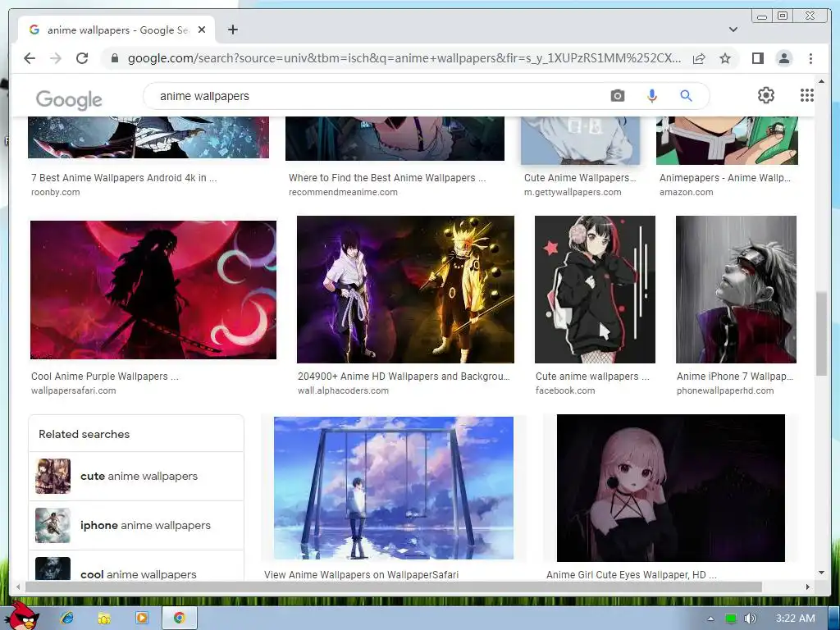Image resolution: width=840 pixels, height=630 pixels.
Task: Open the swing set sky wallpaper thumbnail
Action: pos(394,488)
